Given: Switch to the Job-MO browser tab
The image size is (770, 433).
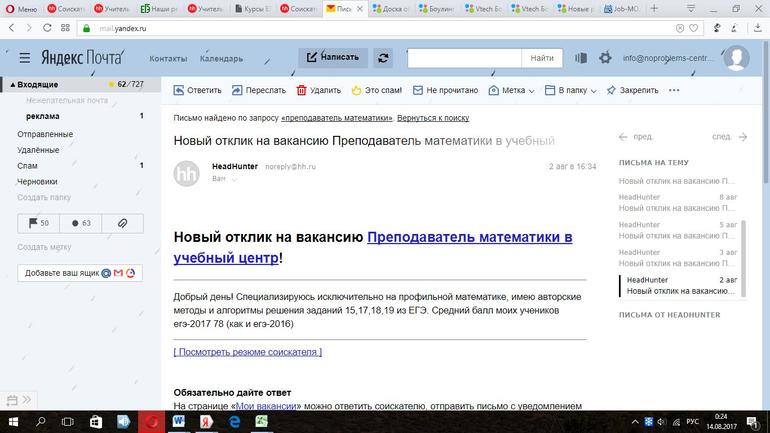Looking at the screenshot, I should 621,8.
